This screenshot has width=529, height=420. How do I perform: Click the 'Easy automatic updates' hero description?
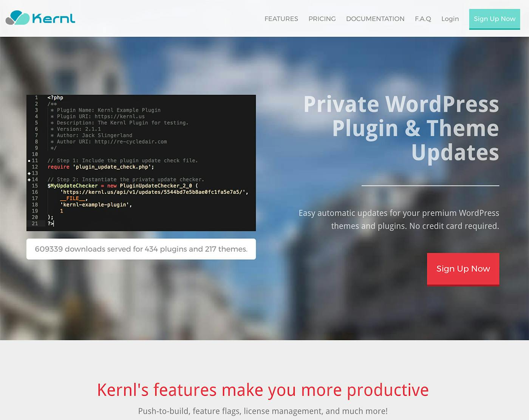pos(399,219)
